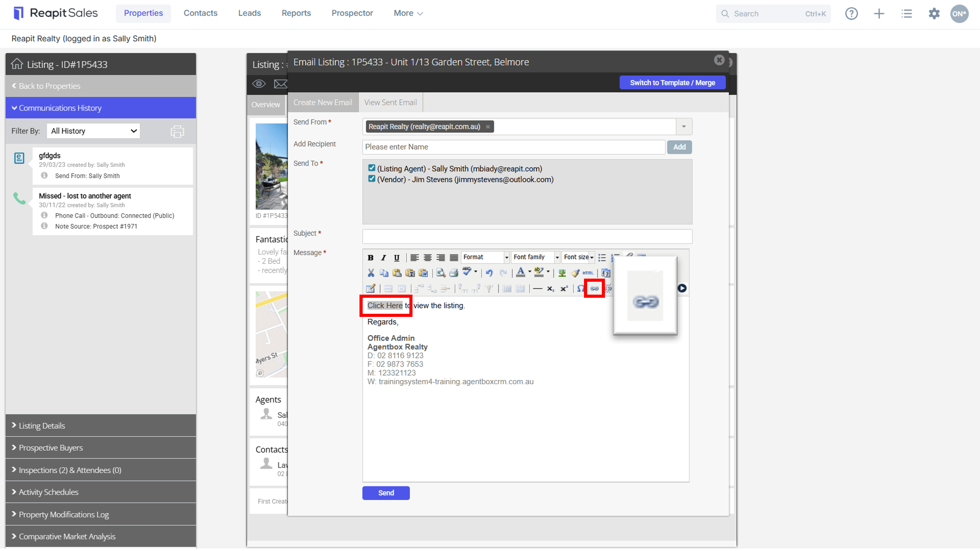Click the cut scissors icon
This screenshot has width=980, height=551.
point(371,273)
